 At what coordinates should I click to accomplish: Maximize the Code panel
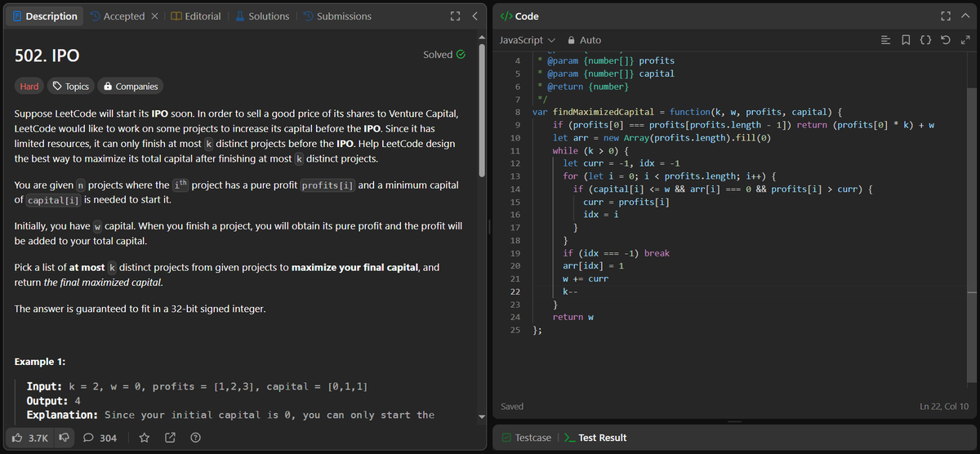click(x=945, y=16)
